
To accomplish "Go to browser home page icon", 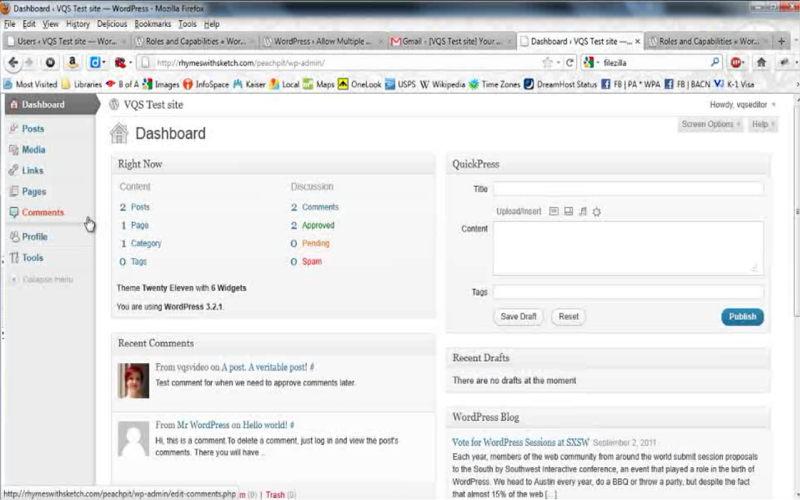I will (761, 62).
